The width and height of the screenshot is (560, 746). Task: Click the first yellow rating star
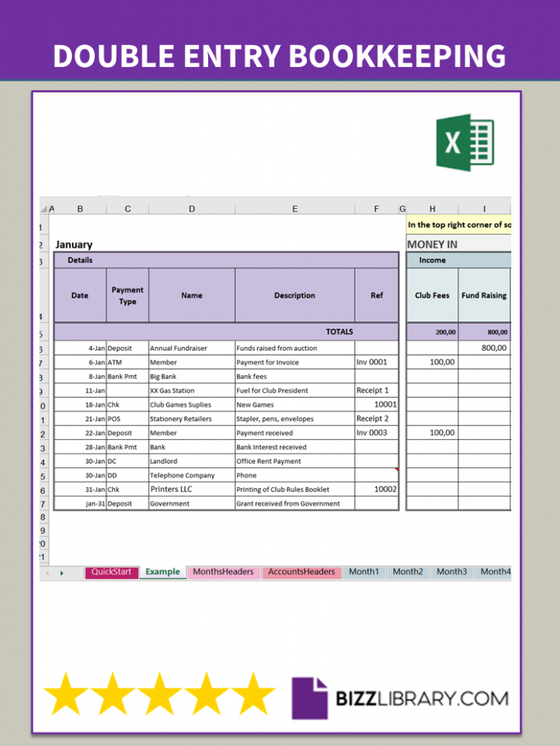63,694
